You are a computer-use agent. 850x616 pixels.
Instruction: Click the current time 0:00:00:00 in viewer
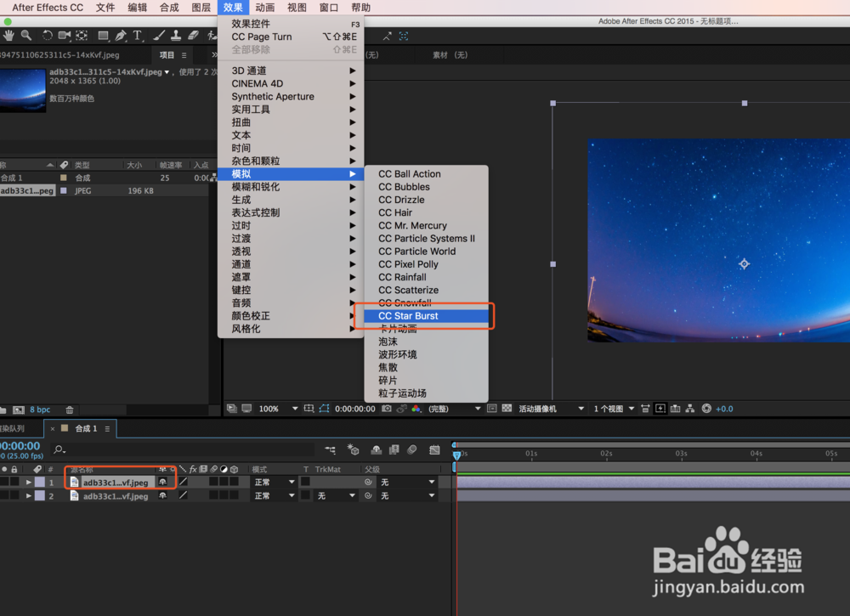pos(355,409)
